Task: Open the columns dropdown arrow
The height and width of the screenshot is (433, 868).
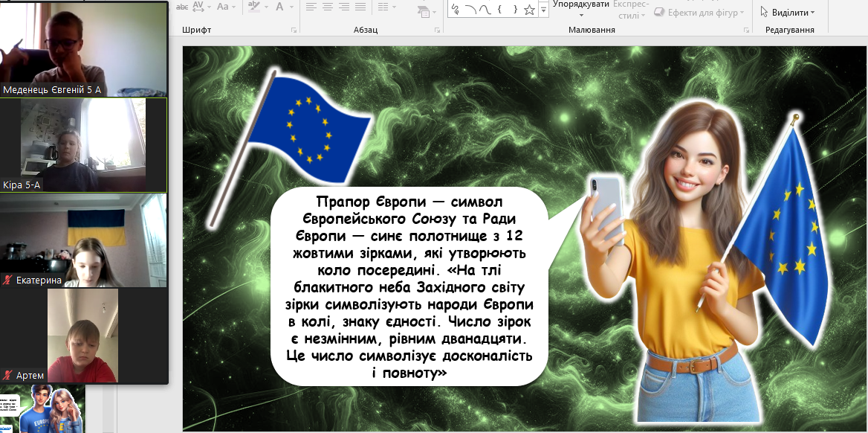Action: [x=394, y=7]
